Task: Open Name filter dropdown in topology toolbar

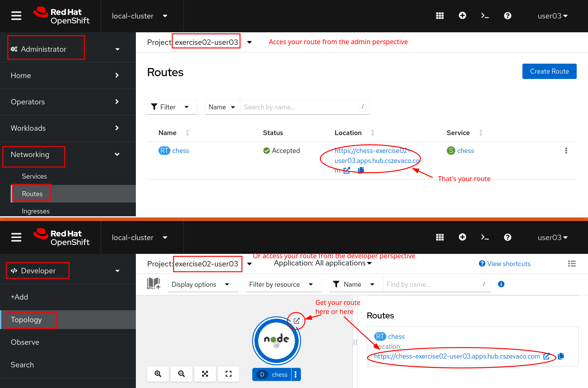Action: click(x=356, y=285)
